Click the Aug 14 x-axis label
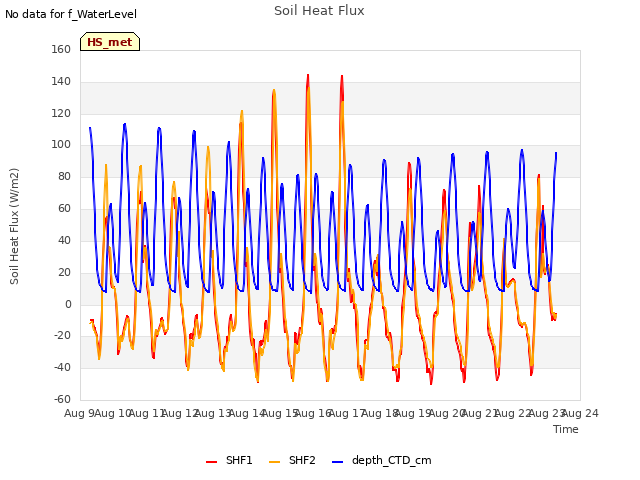Viewport: 640px width, 480px height. 247,413
